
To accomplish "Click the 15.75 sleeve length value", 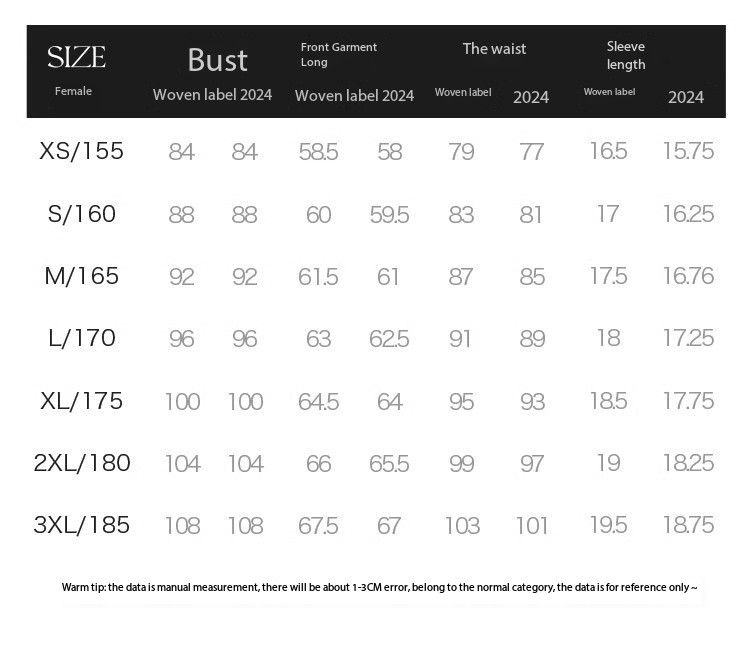I will point(688,151).
